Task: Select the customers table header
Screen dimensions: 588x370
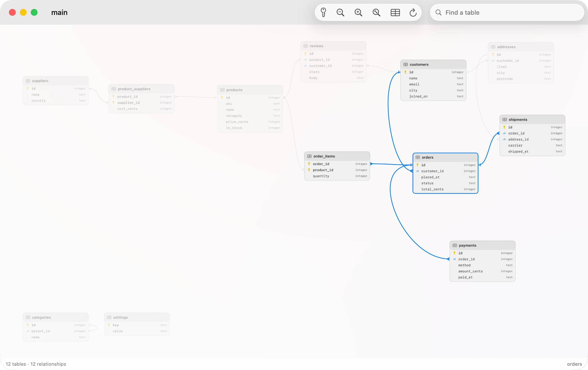Action: 433,65
